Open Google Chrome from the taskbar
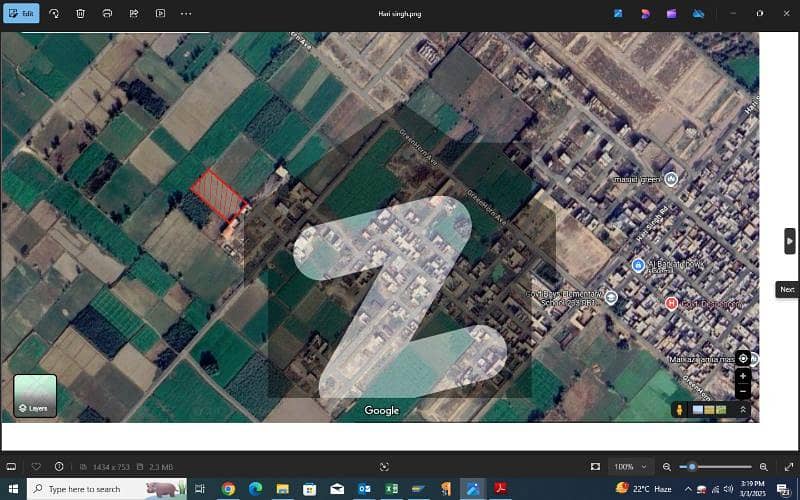 coord(228,489)
